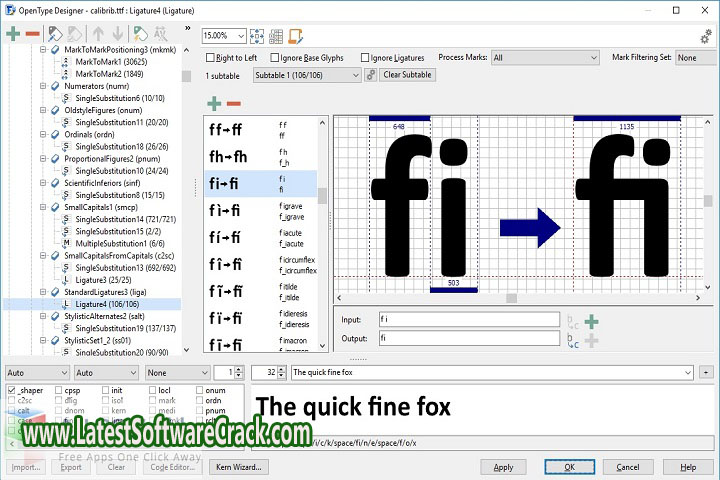This screenshot has height=480, width=720.
Task: Click the red remove lookup minus icon
Action: pos(33,34)
